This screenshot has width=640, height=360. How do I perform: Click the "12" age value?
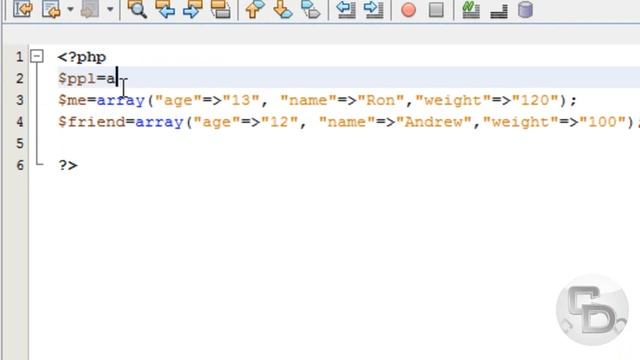280,122
